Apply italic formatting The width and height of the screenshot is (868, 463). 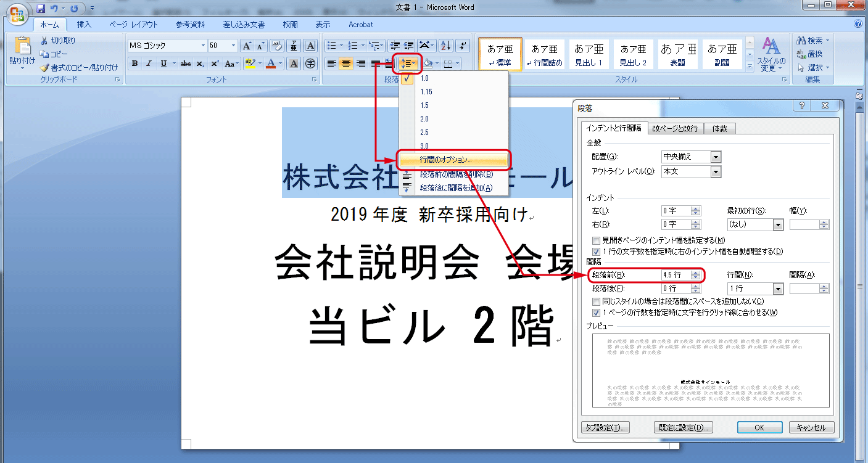(148, 64)
